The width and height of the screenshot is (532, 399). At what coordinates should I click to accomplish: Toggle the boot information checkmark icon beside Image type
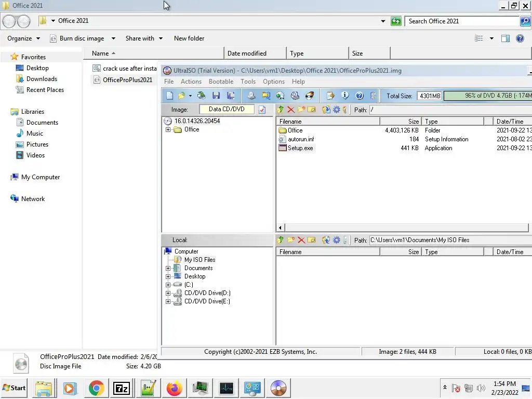262,110
